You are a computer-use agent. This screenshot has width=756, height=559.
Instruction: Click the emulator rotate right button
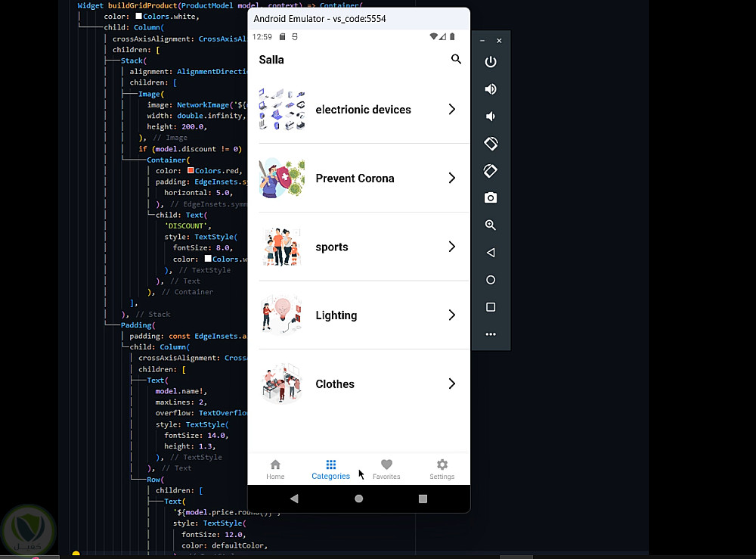[x=491, y=171]
